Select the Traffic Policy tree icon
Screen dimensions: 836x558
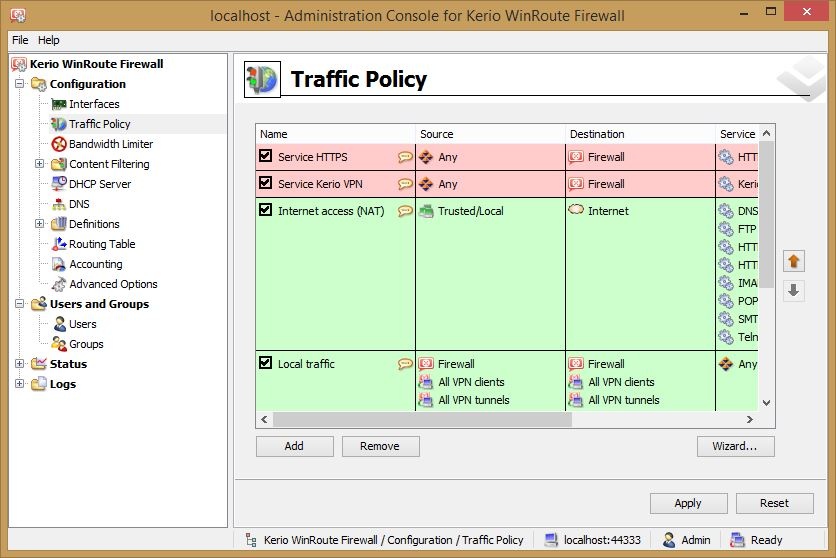[x=59, y=124]
